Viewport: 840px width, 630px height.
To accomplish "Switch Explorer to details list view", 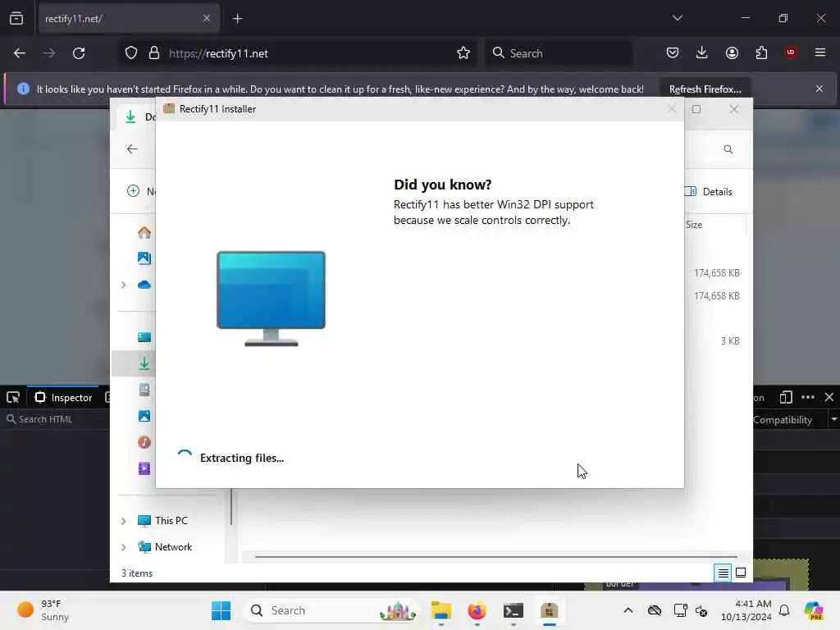I will coord(723,573).
